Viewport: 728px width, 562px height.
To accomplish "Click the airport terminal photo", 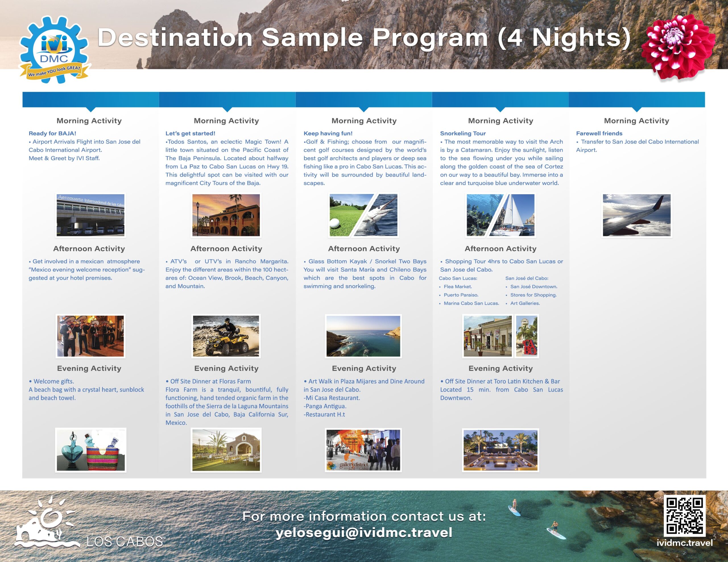I will tap(90, 215).
